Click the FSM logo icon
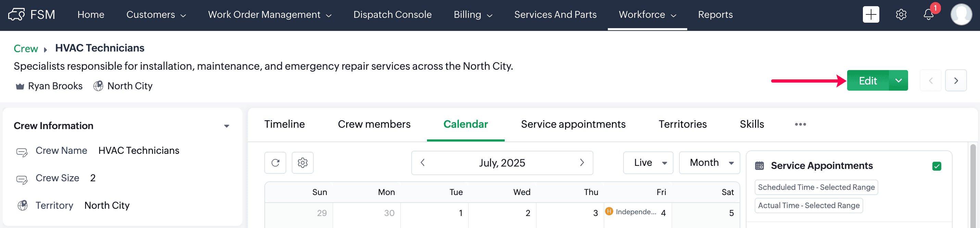Image resolution: width=980 pixels, height=228 pixels. tap(16, 14)
